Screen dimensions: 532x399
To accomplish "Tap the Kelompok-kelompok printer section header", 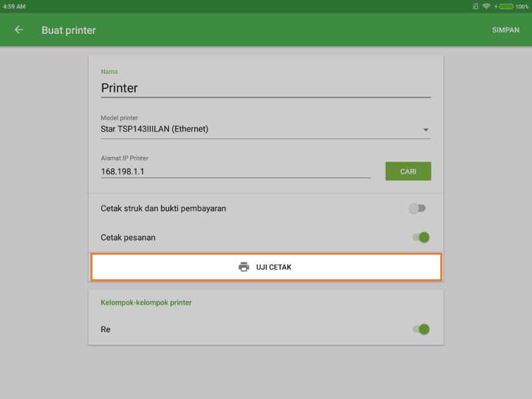I will pyautogui.click(x=146, y=303).
